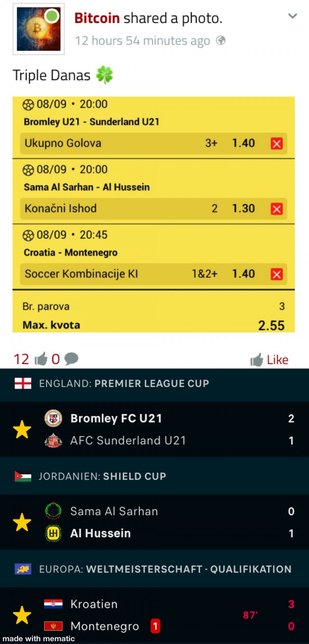
Task: Click the Bromley FC U21 club crest
Action: pyautogui.click(x=53, y=418)
